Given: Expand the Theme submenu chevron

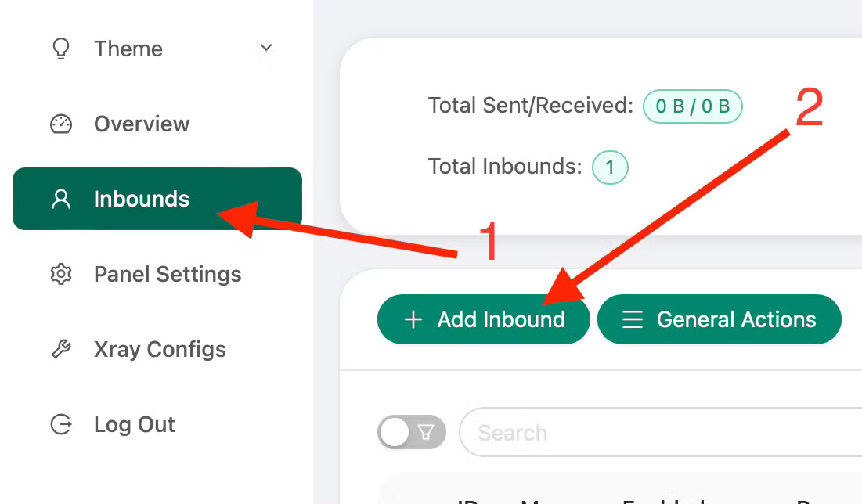Looking at the screenshot, I should point(266,48).
